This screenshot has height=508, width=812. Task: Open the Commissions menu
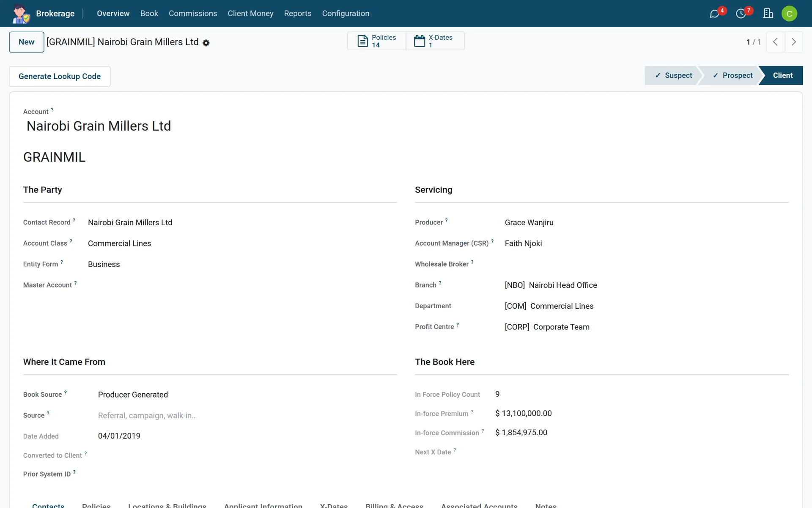point(193,14)
